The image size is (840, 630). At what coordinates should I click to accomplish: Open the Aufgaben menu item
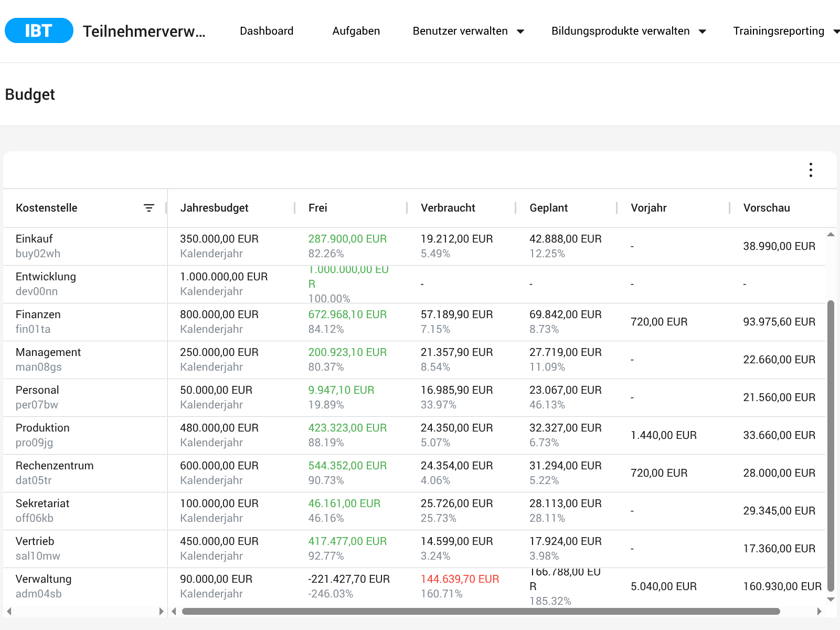pos(356,31)
